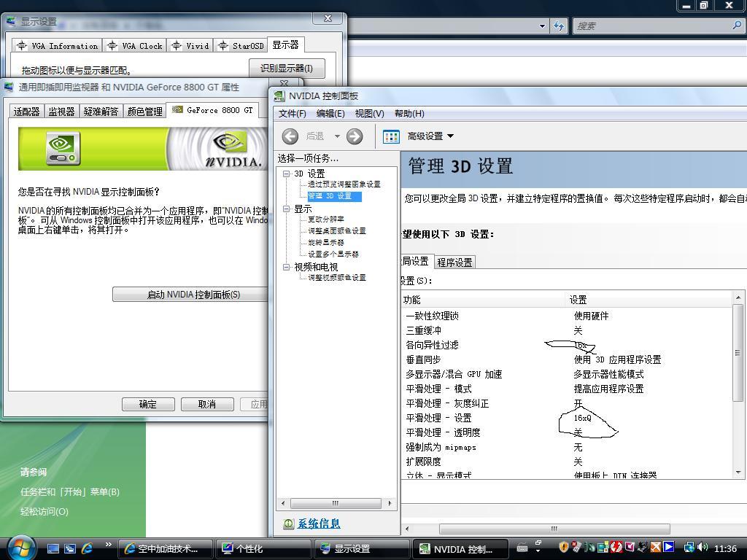Screen dimensions: 747x560
Task: Open the StarOSD tab
Action: (241, 46)
